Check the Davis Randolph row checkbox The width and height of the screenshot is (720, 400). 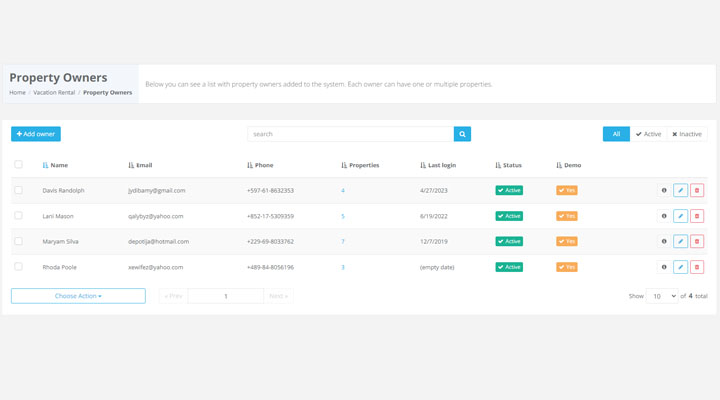[18, 190]
